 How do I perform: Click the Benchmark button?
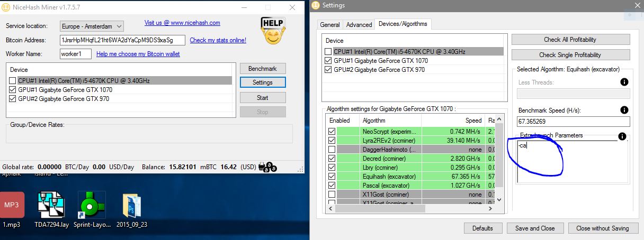point(263,69)
